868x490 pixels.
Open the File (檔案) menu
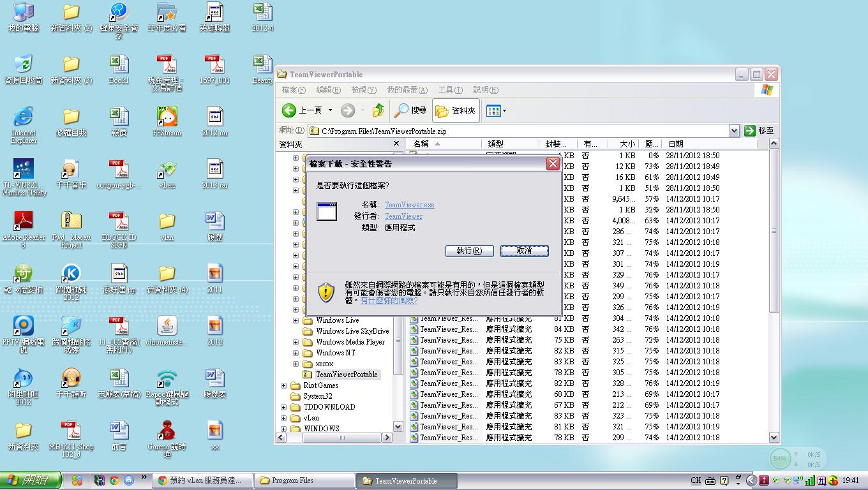293,90
